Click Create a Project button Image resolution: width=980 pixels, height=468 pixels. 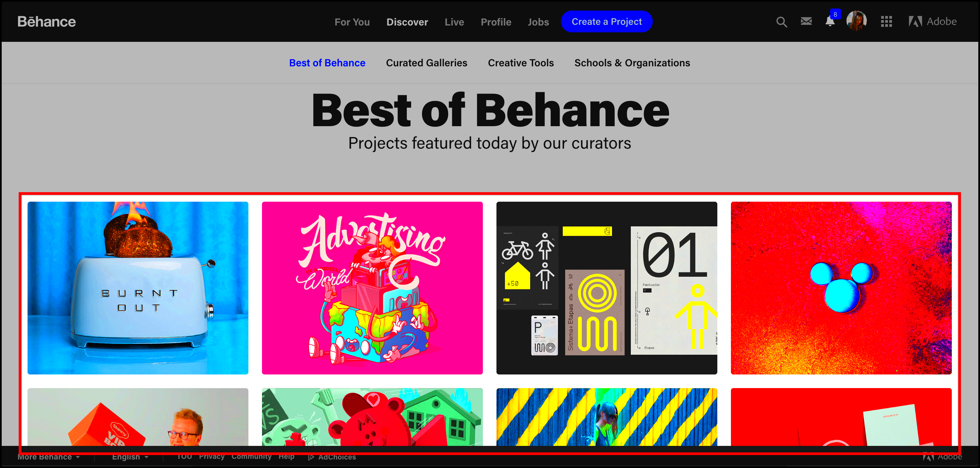click(x=606, y=22)
